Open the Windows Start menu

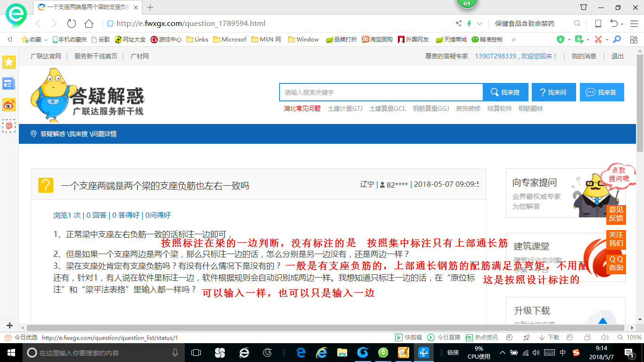(x=10, y=352)
